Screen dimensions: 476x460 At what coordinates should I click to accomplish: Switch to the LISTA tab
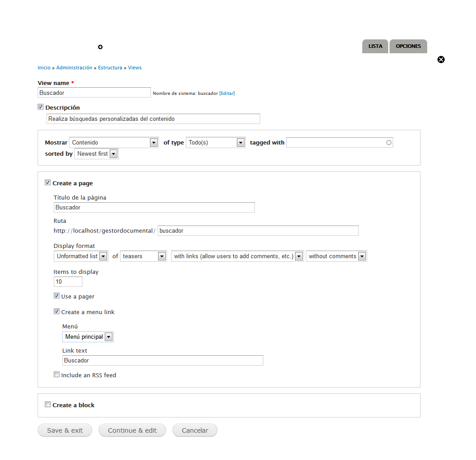pyautogui.click(x=375, y=46)
